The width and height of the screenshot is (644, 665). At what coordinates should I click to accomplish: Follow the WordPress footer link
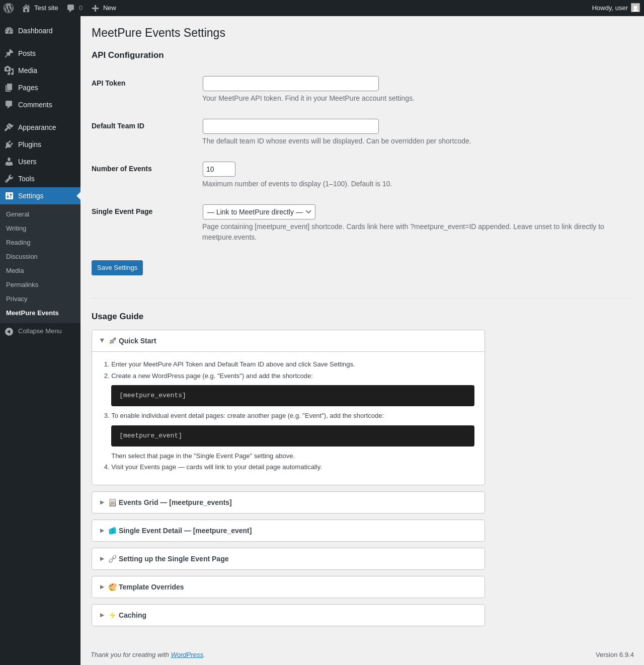coord(187,655)
